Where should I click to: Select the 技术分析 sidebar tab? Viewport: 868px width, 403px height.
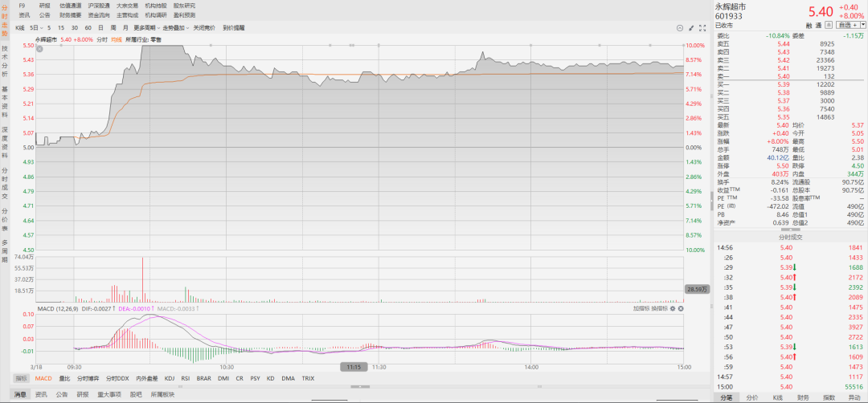5,61
